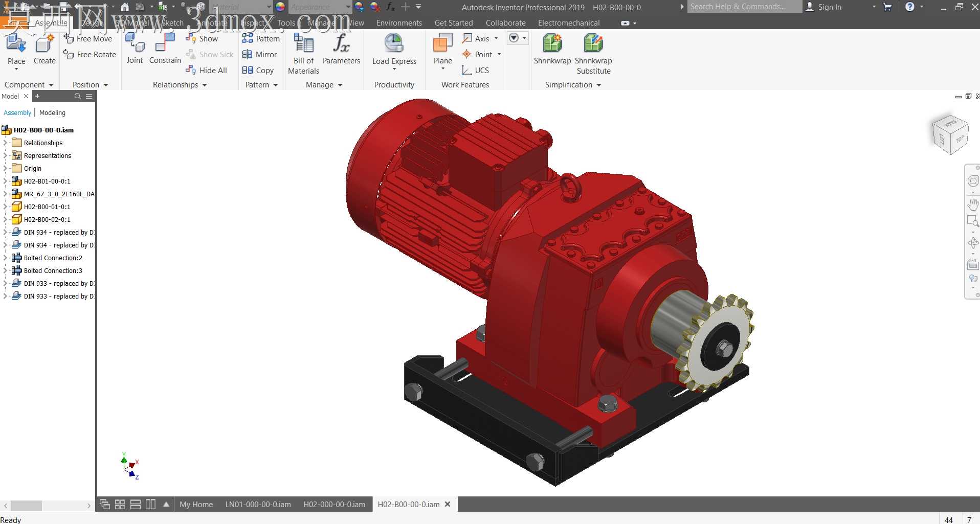
Task: Click the Search Help & Commands field
Action: coord(744,7)
